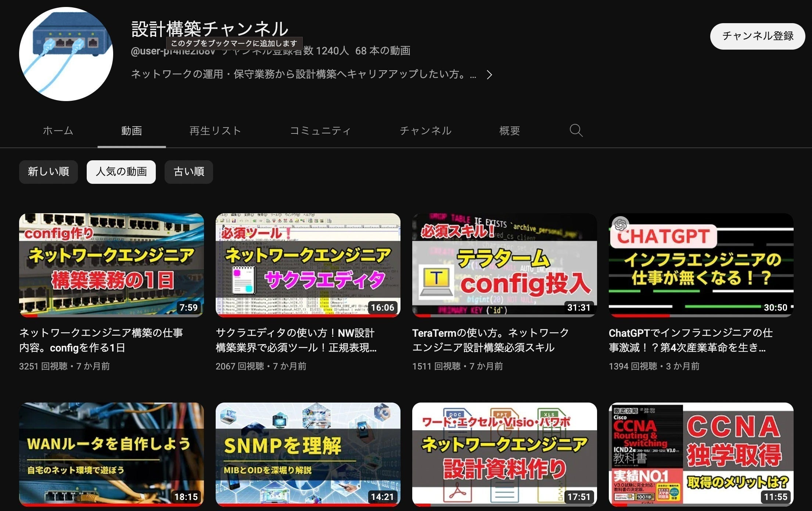Open the 設計資料作り video thumbnail
The image size is (812, 511).
click(x=504, y=454)
